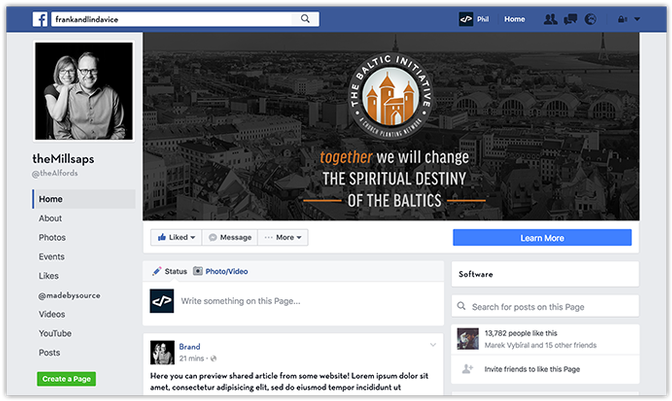This screenshot has height=401, width=672.
Task: Go to Home in the top bar
Action: 514,19
